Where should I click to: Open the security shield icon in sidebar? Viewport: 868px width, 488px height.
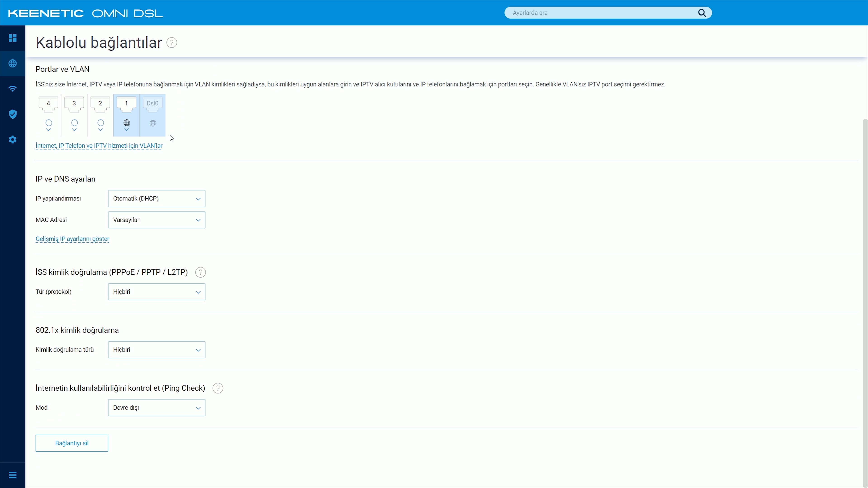12,114
